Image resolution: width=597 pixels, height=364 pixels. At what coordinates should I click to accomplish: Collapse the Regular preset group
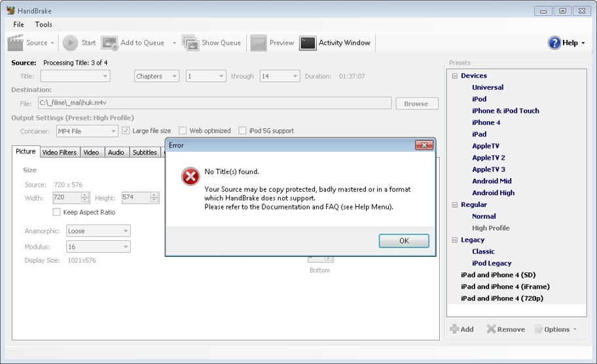pyautogui.click(x=454, y=205)
